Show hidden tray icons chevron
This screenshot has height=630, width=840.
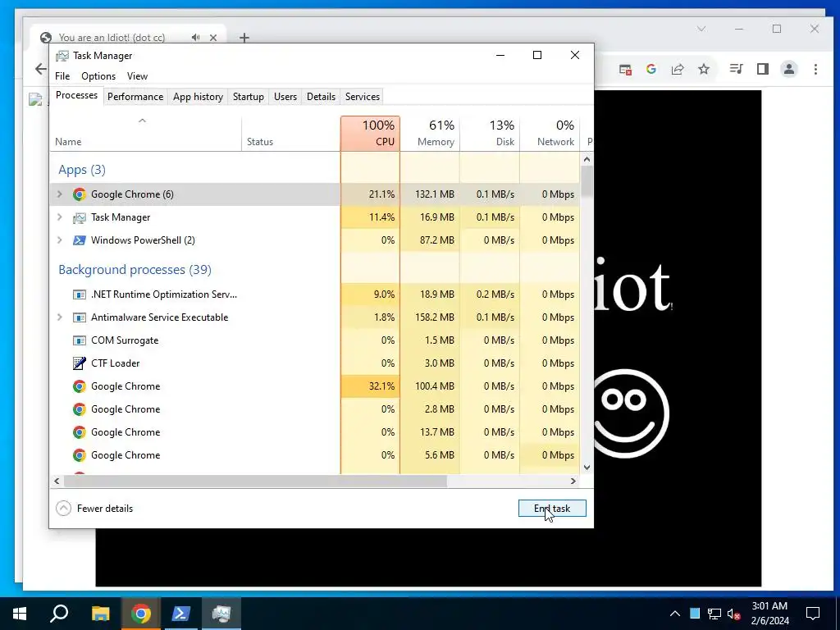click(675, 614)
